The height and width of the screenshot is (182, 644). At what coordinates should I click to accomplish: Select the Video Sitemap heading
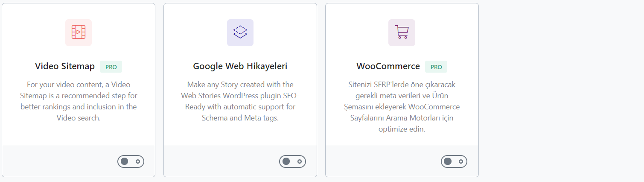pos(65,67)
